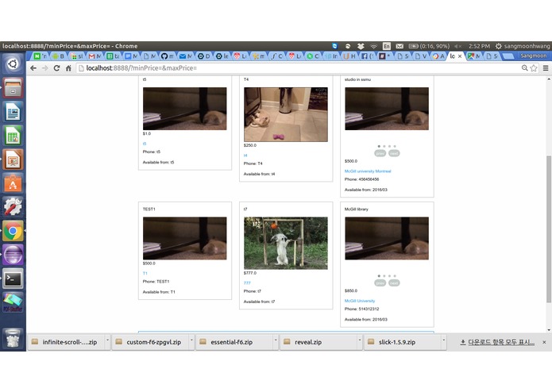Image resolution: width=552 pixels, height=392 pixels.
Task: Open the battery indicator showing 0:16, 90%
Action: click(x=429, y=46)
